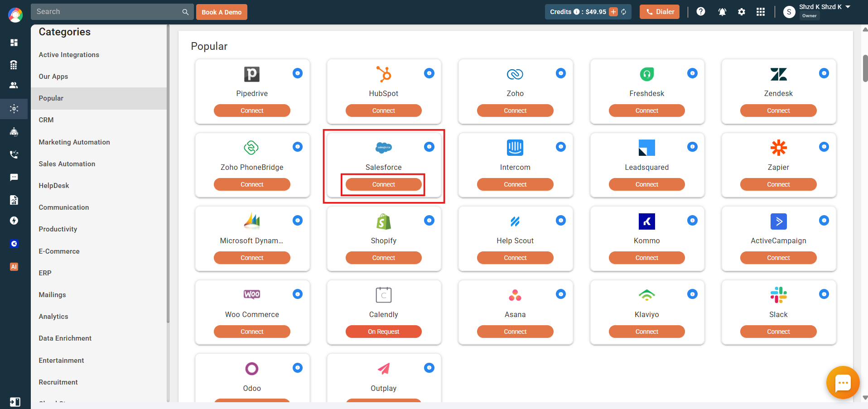Open the blue C app icon in sidebar
The width and height of the screenshot is (868, 409).
(14, 244)
